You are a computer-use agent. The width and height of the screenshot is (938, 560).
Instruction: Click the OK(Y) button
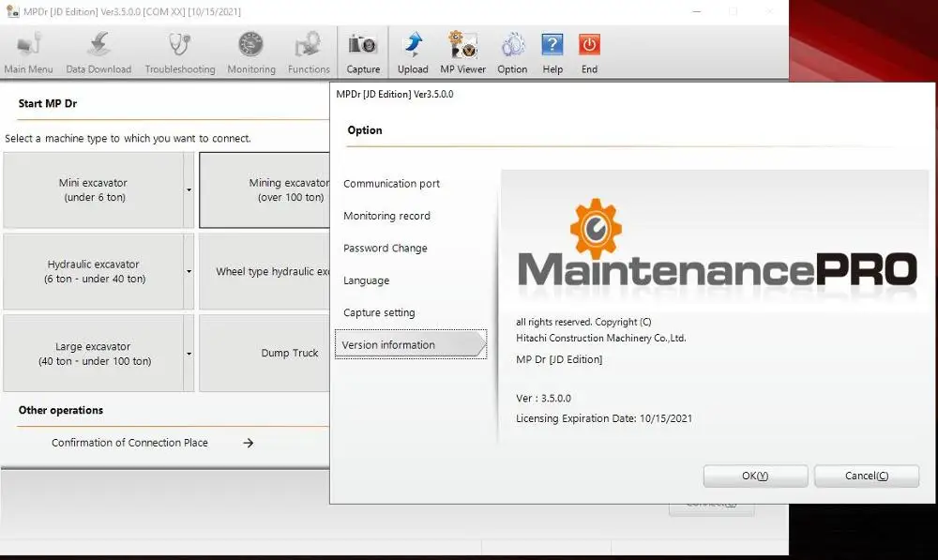[755, 476]
